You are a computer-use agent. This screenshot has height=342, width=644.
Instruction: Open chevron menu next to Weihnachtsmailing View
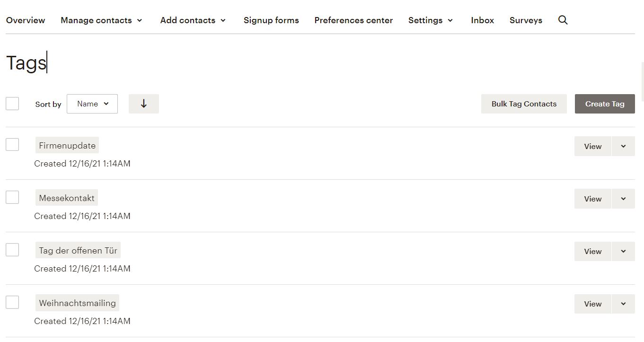(623, 304)
